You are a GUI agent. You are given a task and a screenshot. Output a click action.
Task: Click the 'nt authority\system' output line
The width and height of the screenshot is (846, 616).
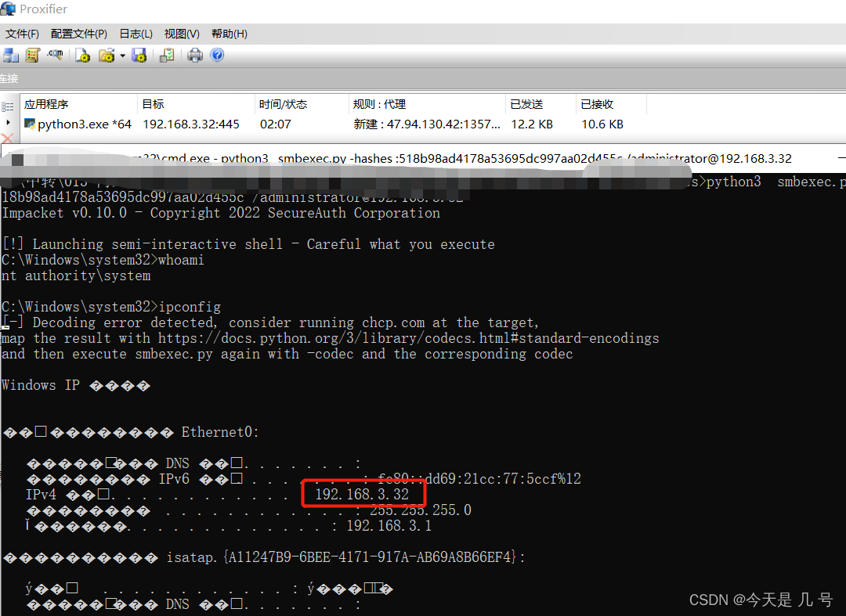[76, 276]
